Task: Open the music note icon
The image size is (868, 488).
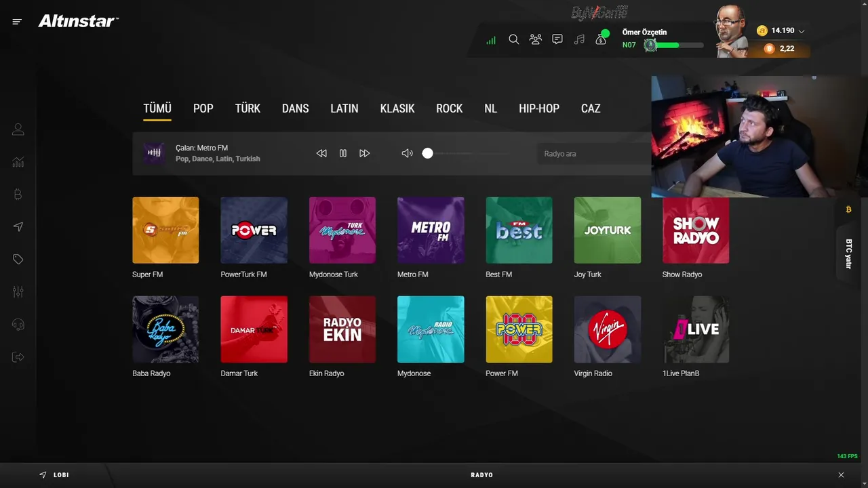Action: [579, 39]
